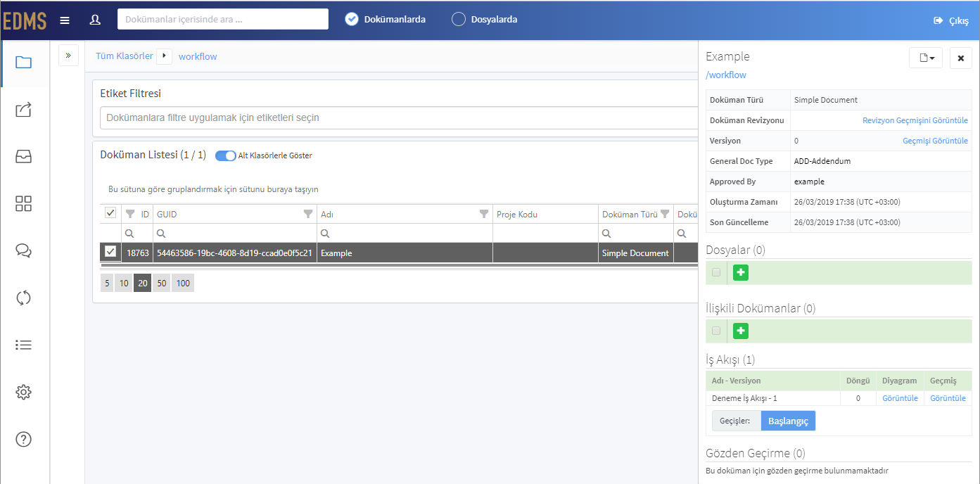
Task: Open the folders icon in the sidebar
Action: (23, 63)
